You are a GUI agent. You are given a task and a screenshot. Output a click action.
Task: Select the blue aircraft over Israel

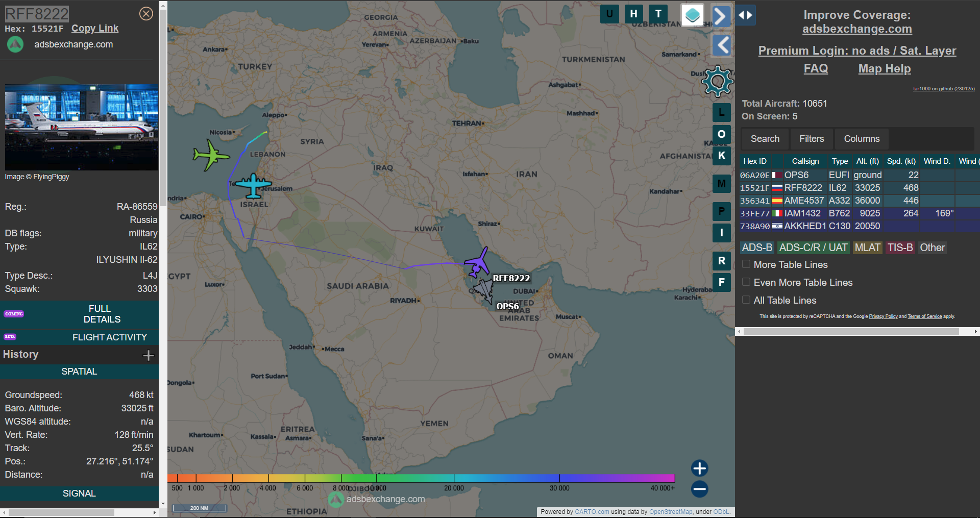click(x=253, y=185)
